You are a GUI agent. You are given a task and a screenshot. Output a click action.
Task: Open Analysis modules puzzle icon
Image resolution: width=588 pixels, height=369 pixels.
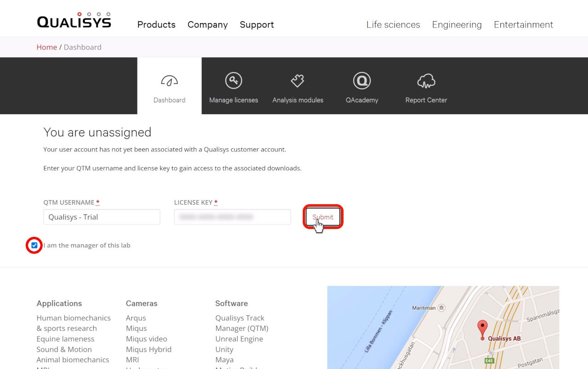tap(298, 81)
